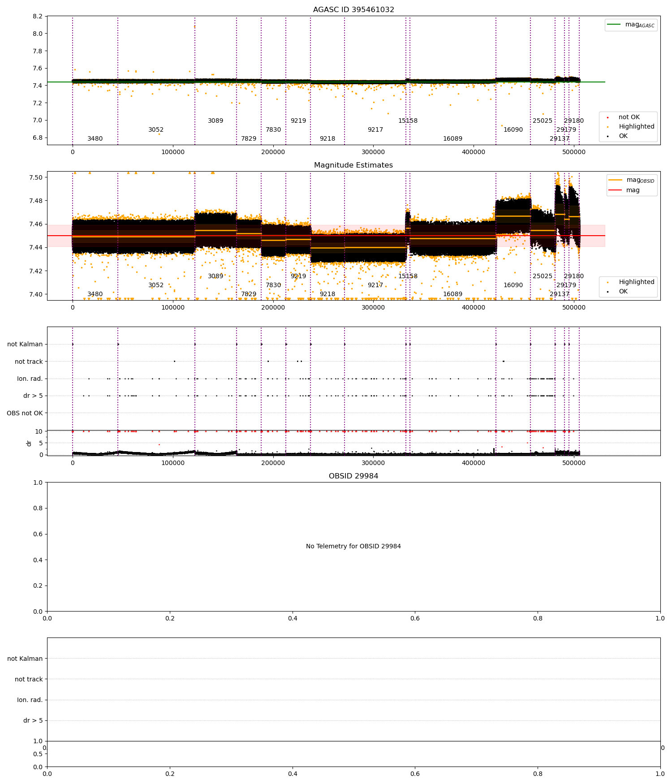Click green mag AGASC legend line swatch
672x784 pixels.
pos(614,24)
